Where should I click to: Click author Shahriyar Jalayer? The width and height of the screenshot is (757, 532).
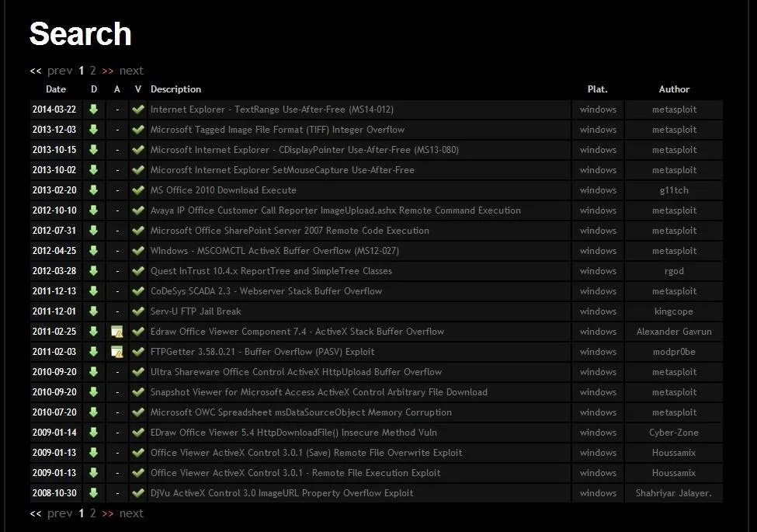coord(674,493)
